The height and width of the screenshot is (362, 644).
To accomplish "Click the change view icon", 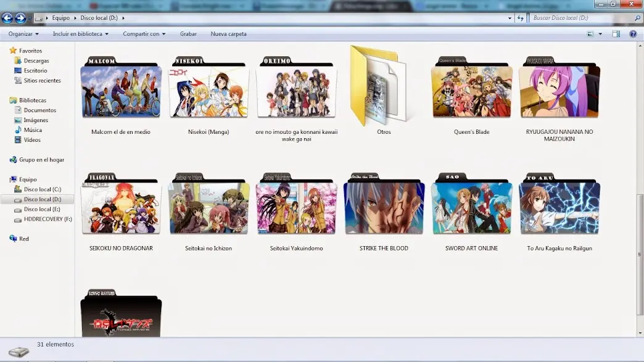I will tap(590, 34).
